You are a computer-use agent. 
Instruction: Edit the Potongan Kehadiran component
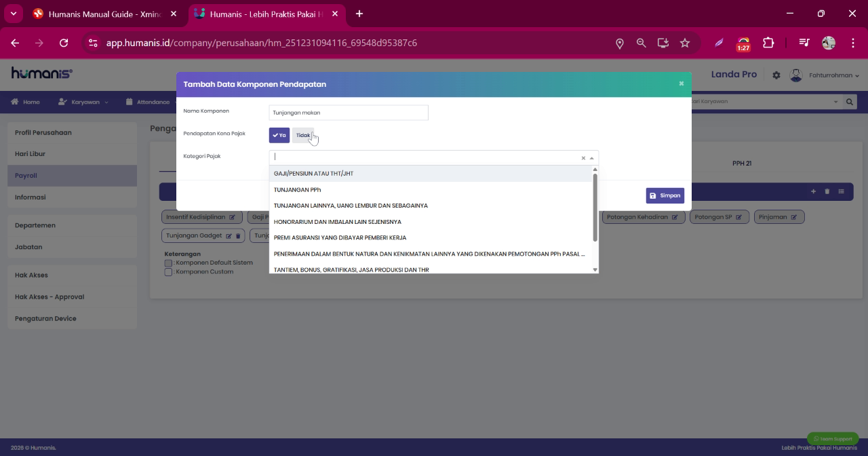point(675,217)
